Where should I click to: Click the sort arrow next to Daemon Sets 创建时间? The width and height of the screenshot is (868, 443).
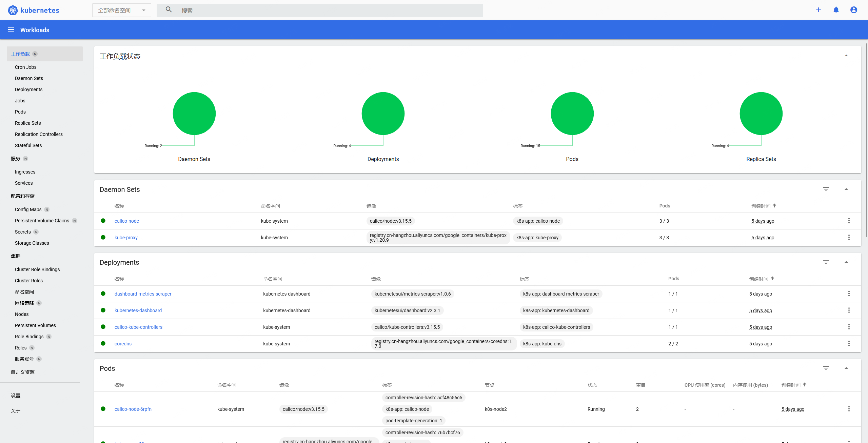774,205
